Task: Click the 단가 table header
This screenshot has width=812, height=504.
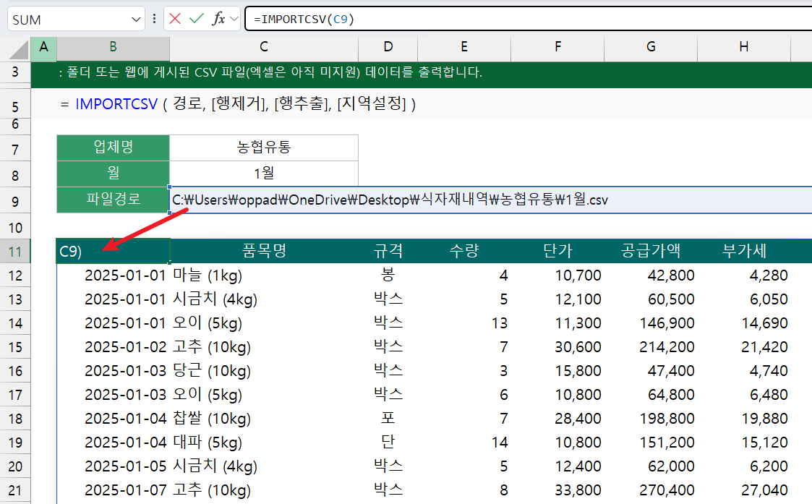Action: [557, 251]
